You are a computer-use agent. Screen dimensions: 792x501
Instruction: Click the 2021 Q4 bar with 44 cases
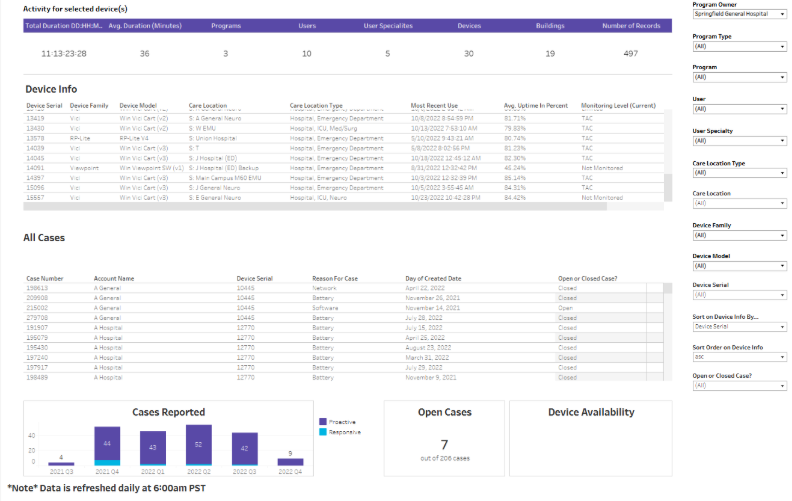point(107,444)
